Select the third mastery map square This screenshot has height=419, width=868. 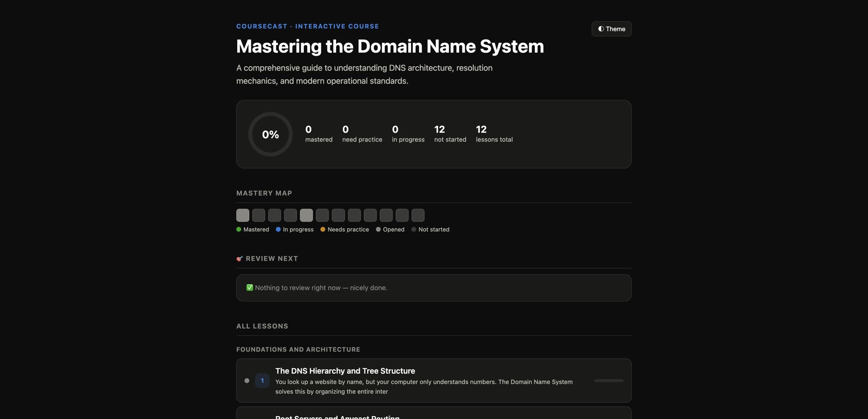(274, 215)
